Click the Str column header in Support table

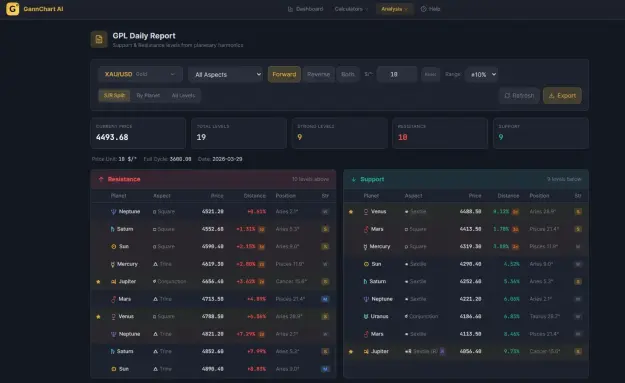[x=578, y=196]
